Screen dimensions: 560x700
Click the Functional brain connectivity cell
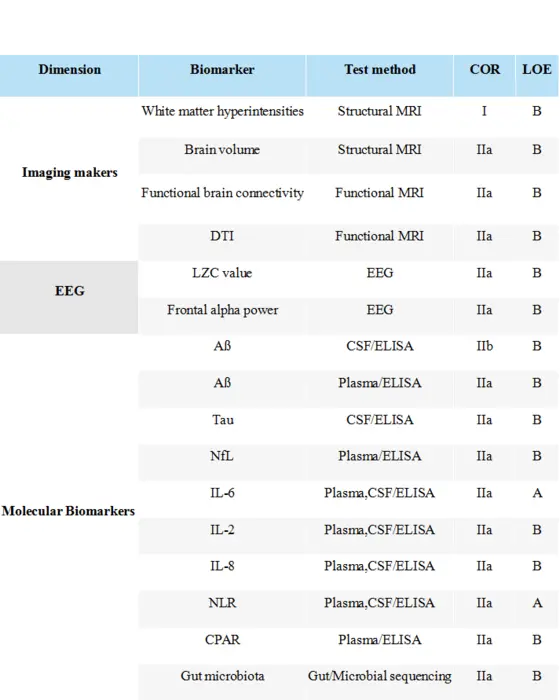222,199
